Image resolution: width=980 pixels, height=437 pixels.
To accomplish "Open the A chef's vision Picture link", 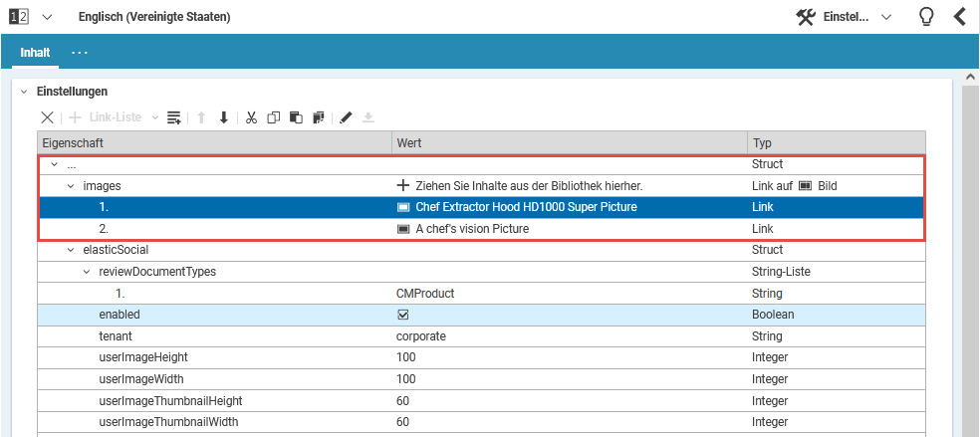I will point(471,229).
